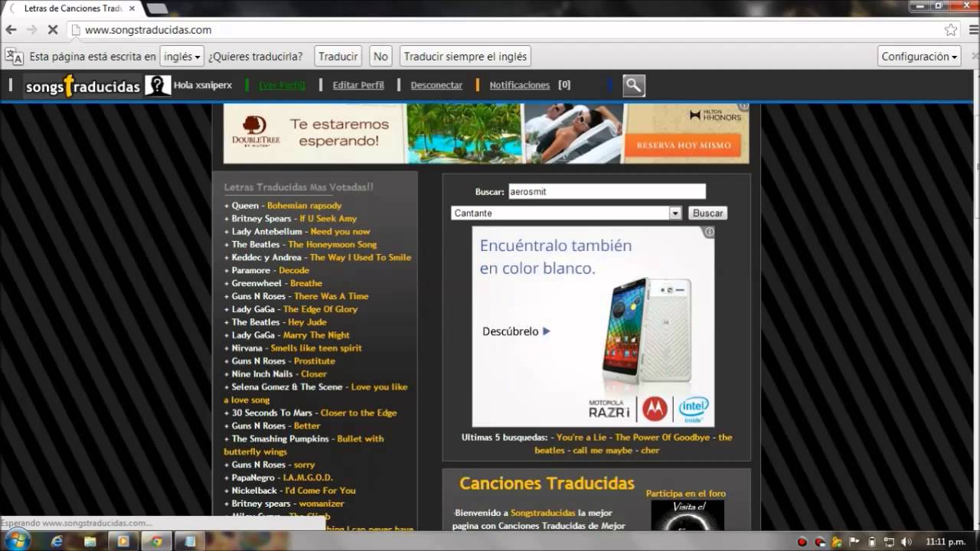
Task: Open the 'Decode' by Paramore link
Action: (294, 270)
